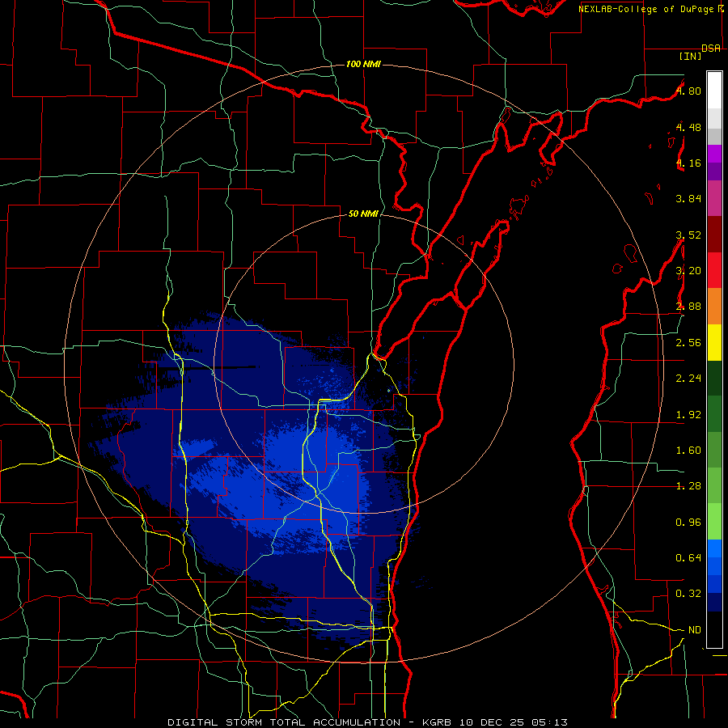Image resolution: width=728 pixels, height=728 pixels.
Task: Click the 1.28 legend value
Action: point(688,486)
